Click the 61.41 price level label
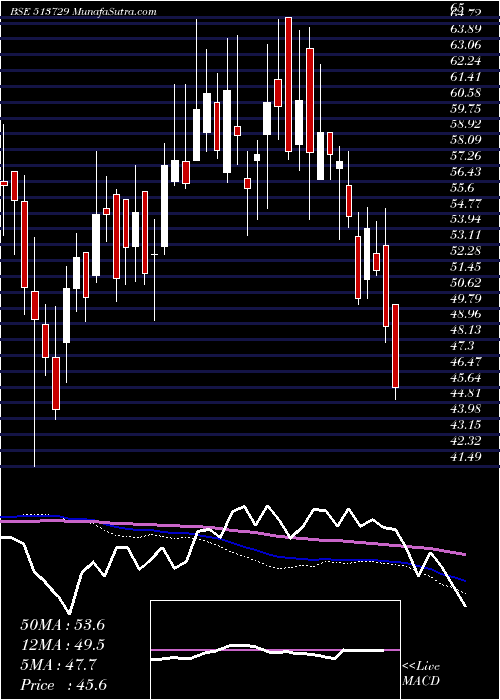Viewport: 500px width, 700px height. [466, 77]
